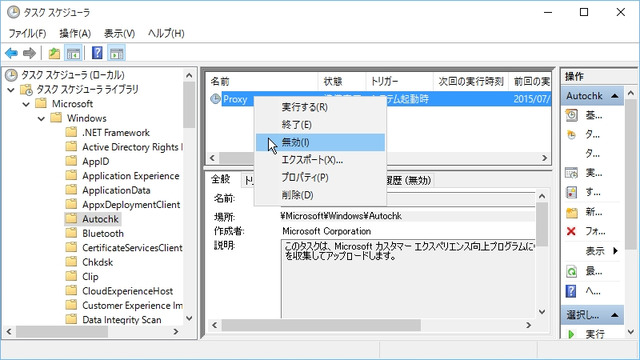Open the ヘルプ(H) menu
Image resolution: width=640 pixels, height=360 pixels.
coord(166,33)
